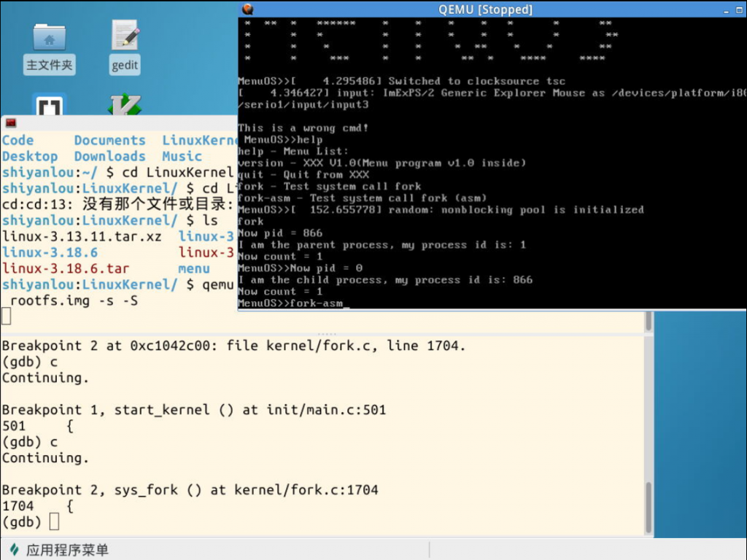Open the Brackets editor desktop icon
Viewport: 747px width, 560px height.
pos(49,106)
